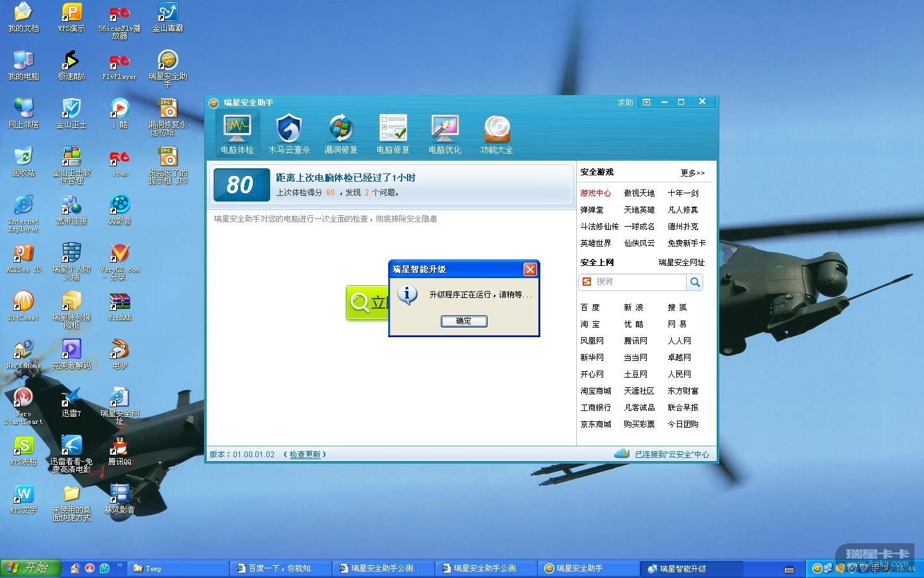
Task: Select the 网上邻居 desktop icon
Action: point(23,114)
